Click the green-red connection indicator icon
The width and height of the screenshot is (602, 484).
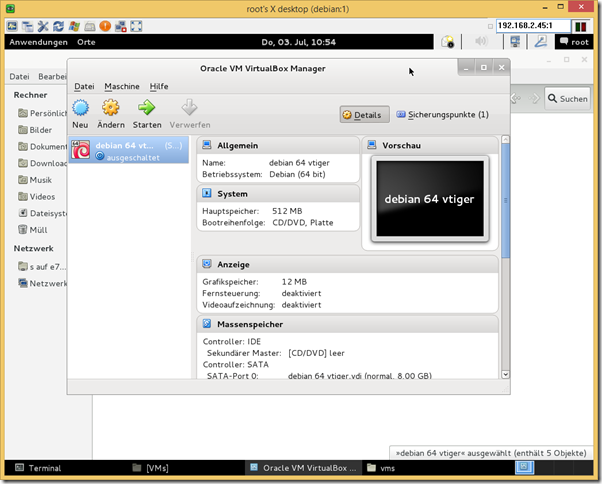[580, 26]
